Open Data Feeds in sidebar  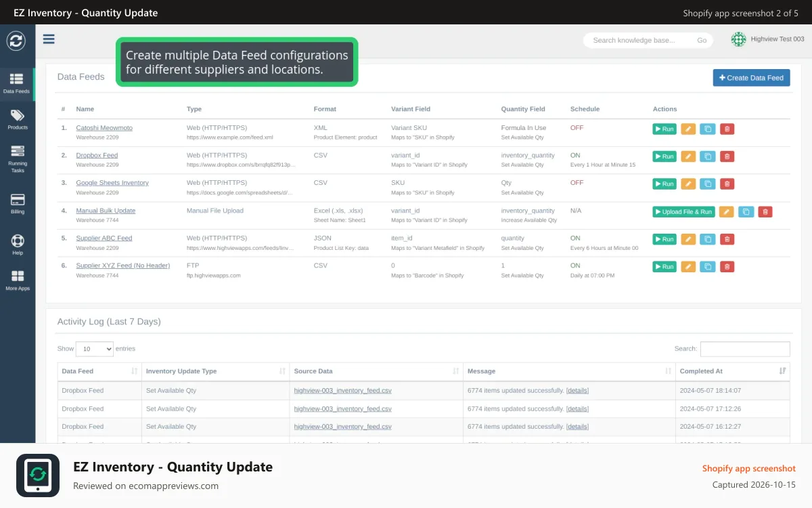[17, 83]
